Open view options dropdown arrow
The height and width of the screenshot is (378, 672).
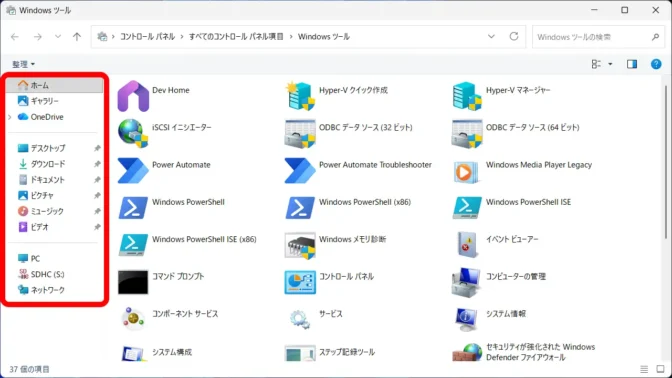coord(610,64)
